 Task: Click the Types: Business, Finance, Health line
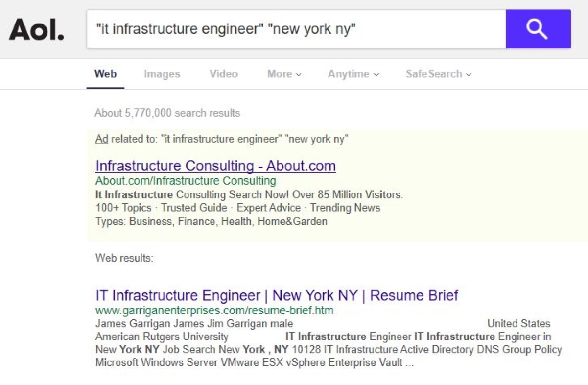pos(212,221)
